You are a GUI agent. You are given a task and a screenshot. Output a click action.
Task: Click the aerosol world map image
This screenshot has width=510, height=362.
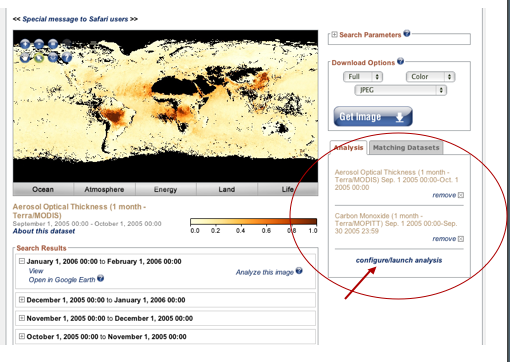tap(165, 106)
